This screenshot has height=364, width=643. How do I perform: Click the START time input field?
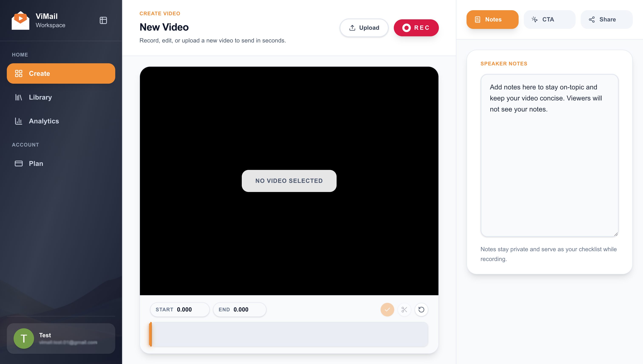point(180,309)
